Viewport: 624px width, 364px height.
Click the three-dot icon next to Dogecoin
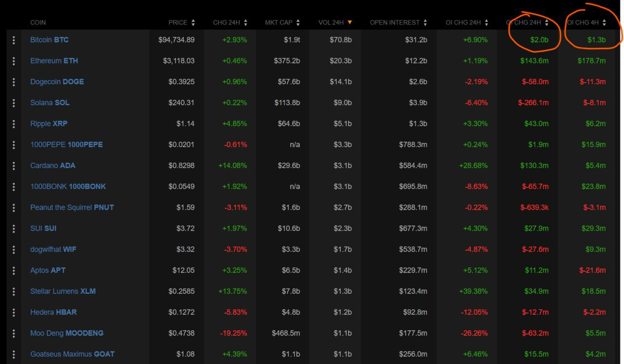[14, 82]
